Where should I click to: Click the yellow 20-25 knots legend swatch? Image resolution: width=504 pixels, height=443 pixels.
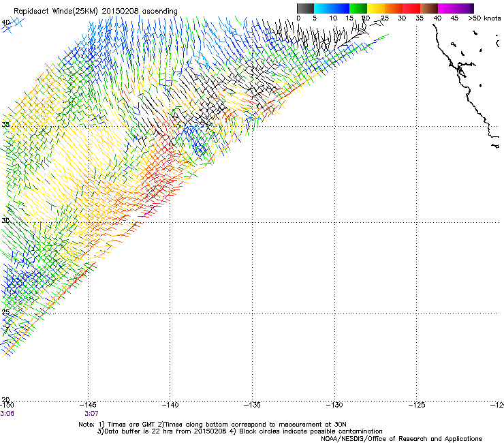click(376, 8)
